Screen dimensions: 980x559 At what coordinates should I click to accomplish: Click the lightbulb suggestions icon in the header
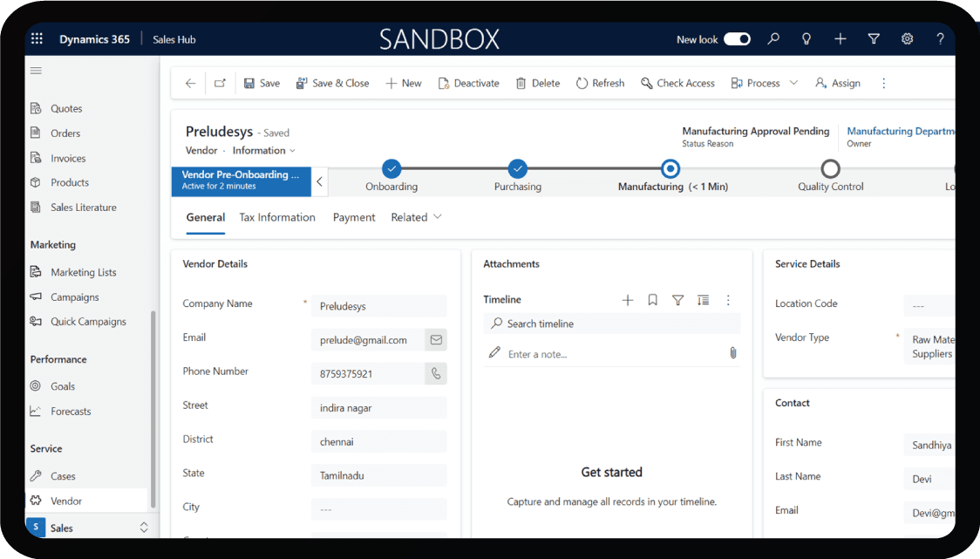coord(806,39)
